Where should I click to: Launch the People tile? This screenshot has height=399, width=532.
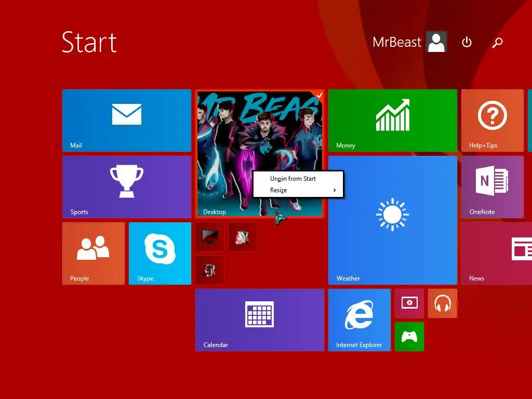[94, 254]
